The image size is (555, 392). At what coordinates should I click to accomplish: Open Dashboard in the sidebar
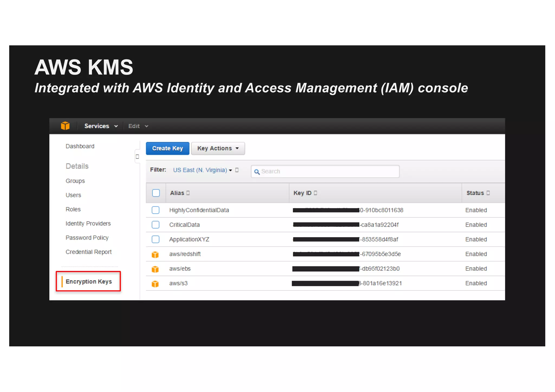pyautogui.click(x=80, y=146)
